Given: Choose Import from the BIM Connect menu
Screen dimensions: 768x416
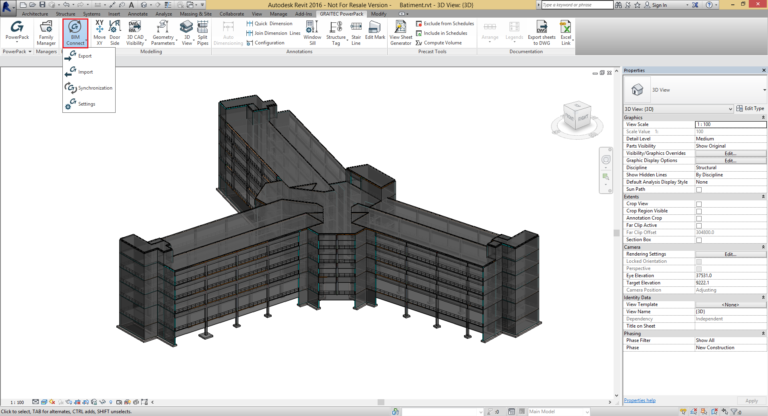Looking at the screenshot, I should 89,72.
